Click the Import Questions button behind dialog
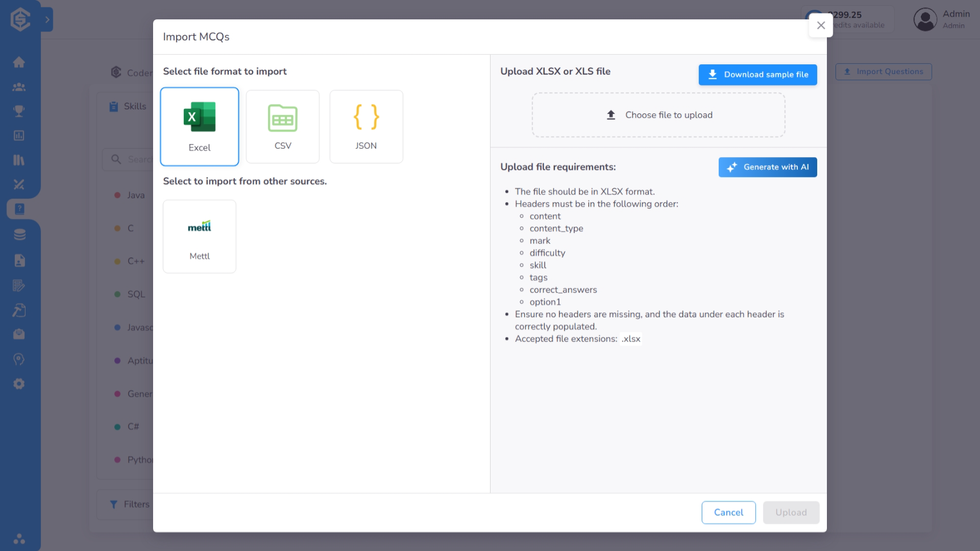This screenshot has width=980, height=551. 883,72
